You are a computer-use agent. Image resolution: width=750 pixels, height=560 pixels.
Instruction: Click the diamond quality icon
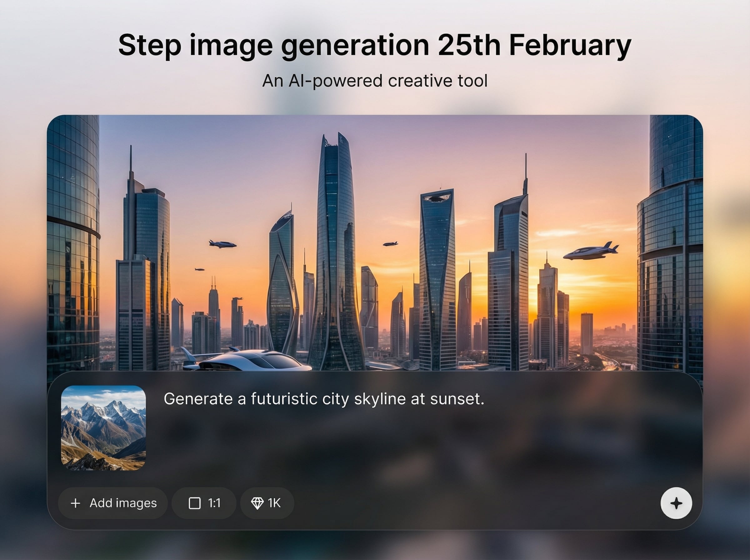(257, 503)
